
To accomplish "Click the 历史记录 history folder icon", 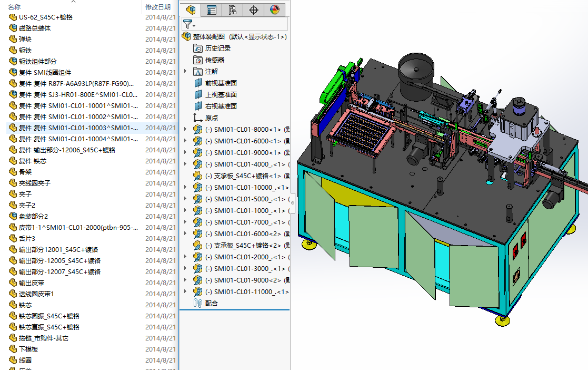I will tap(198, 48).
